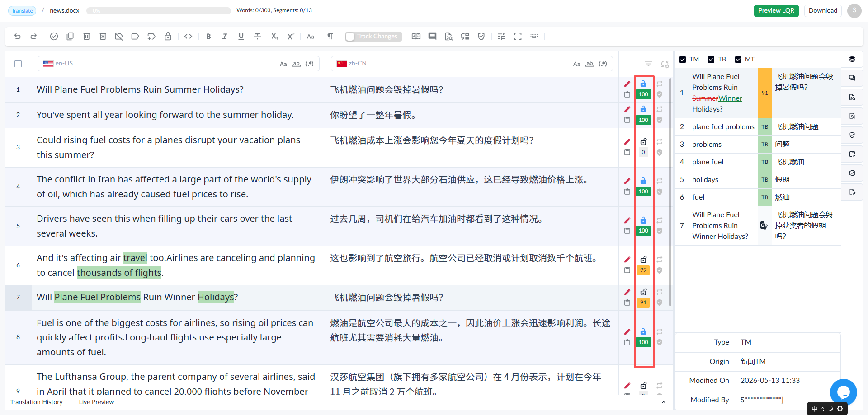Insert tag using the angle brackets icon
The image size is (868, 415).
[x=189, y=37]
